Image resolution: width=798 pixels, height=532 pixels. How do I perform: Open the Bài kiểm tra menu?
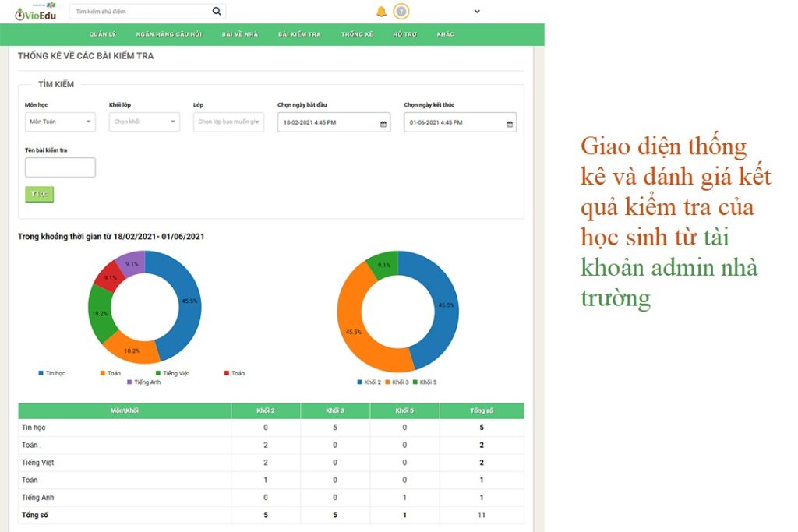299,35
